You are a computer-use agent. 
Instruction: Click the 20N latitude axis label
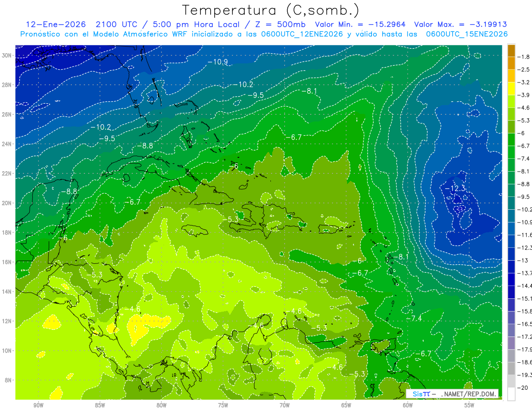click(x=7, y=203)
